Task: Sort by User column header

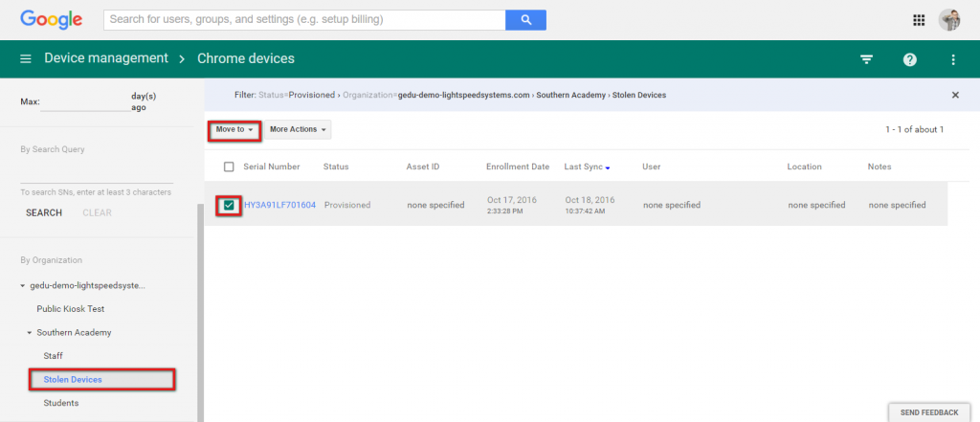Action: (651, 167)
